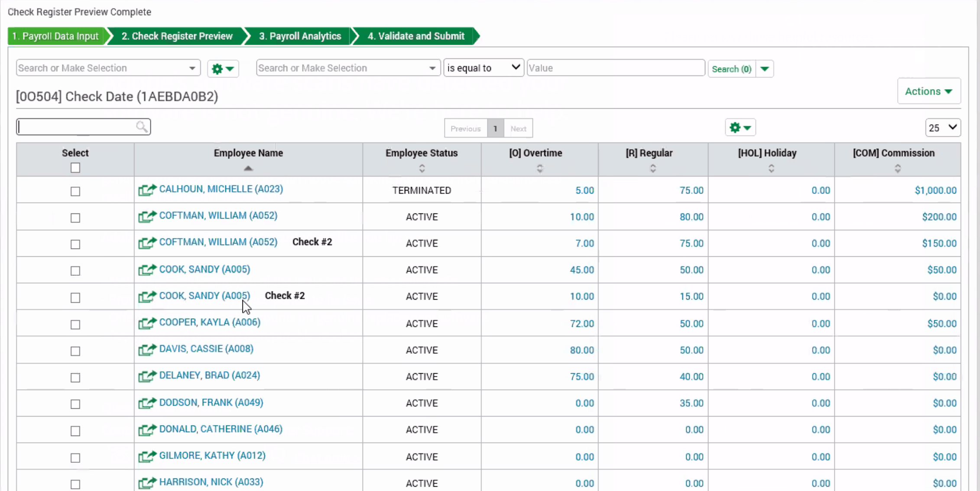Select checkbox for DELANEY, BRAD row
The width and height of the screenshot is (980, 491).
point(75,378)
